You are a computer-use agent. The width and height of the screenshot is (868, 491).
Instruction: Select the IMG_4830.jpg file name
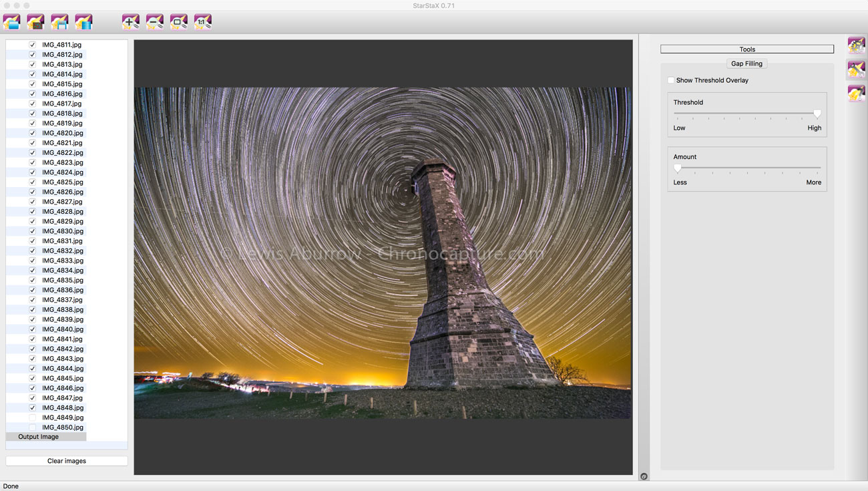(63, 231)
